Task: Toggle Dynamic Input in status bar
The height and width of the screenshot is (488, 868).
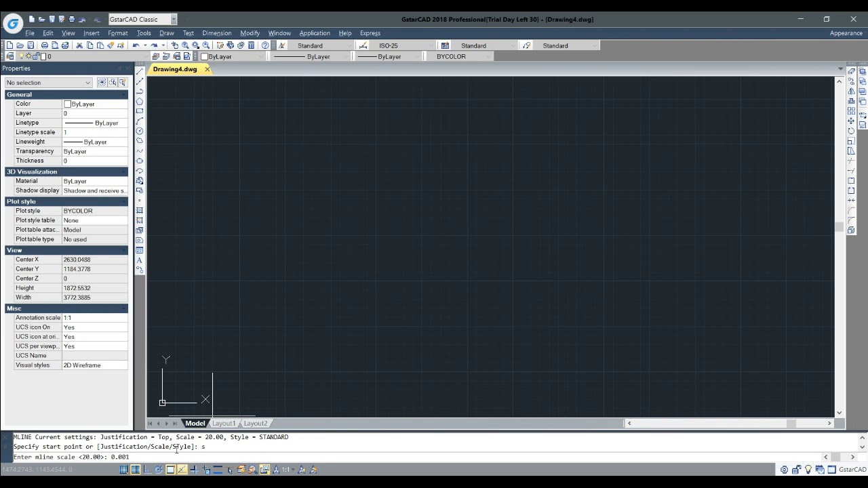Action: point(205,470)
